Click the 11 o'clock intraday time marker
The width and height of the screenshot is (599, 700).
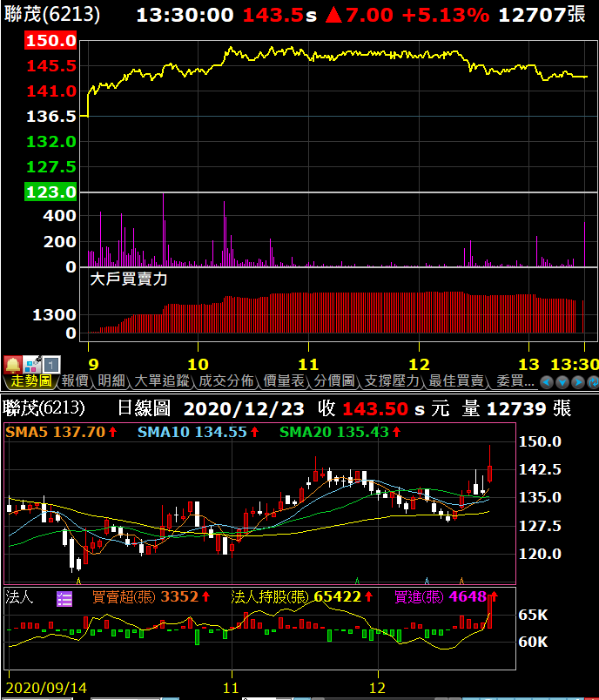pyautogui.click(x=308, y=364)
